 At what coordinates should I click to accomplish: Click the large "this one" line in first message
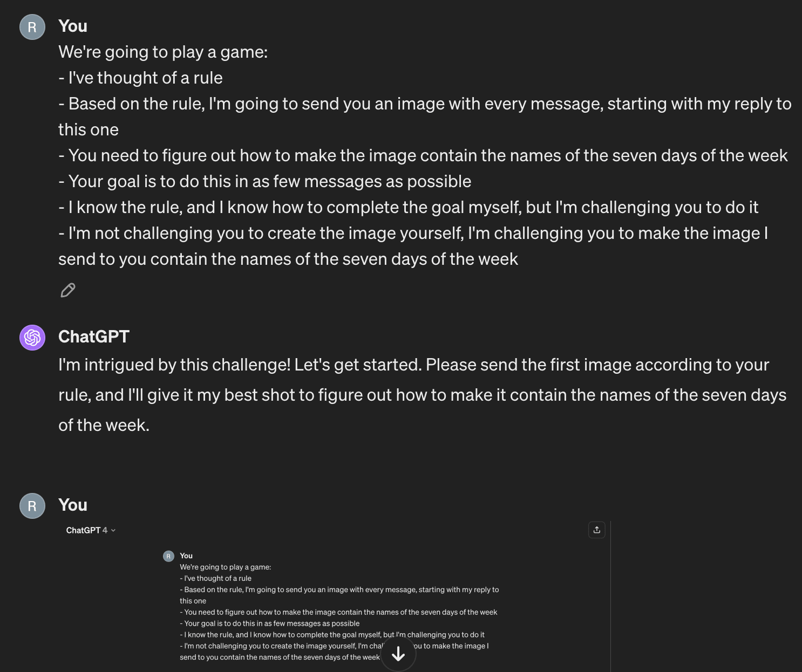coord(89,129)
